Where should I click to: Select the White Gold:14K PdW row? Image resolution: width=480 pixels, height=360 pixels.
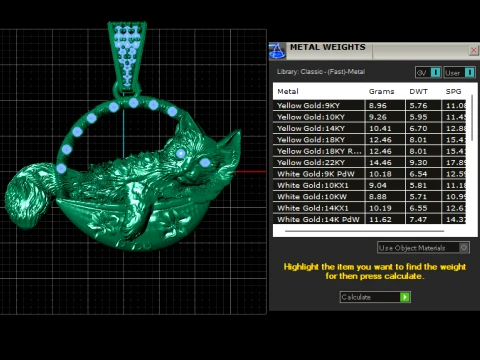pyautogui.click(x=369, y=219)
